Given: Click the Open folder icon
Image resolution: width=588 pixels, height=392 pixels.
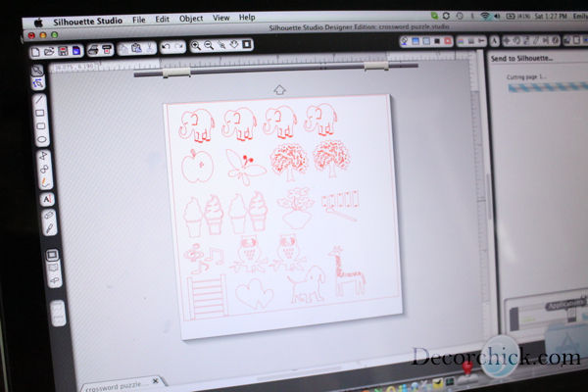Looking at the screenshot, I should tap(49, 50).
